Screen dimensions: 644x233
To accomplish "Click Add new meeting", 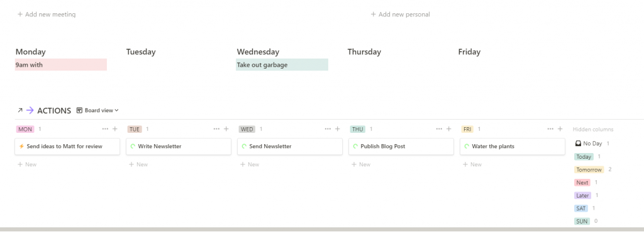I will (x=47, y=14).
